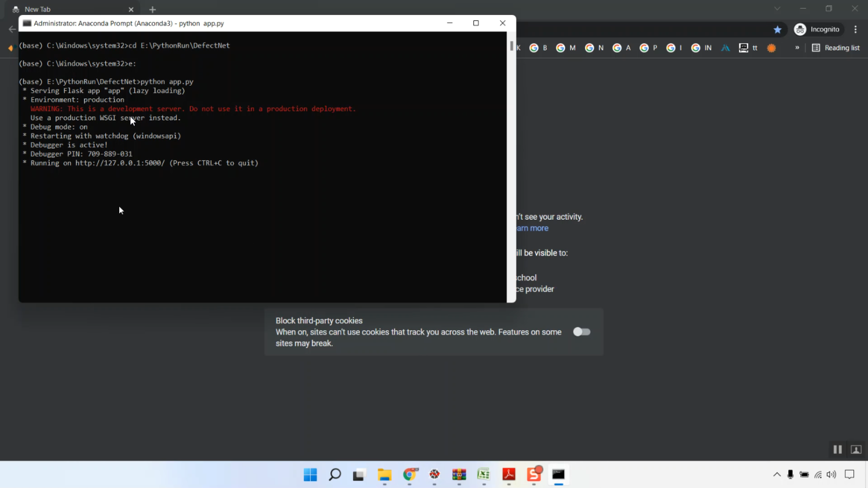Open the Google bookmark labeled IN

pyautogui.click(x=701, y=48)
